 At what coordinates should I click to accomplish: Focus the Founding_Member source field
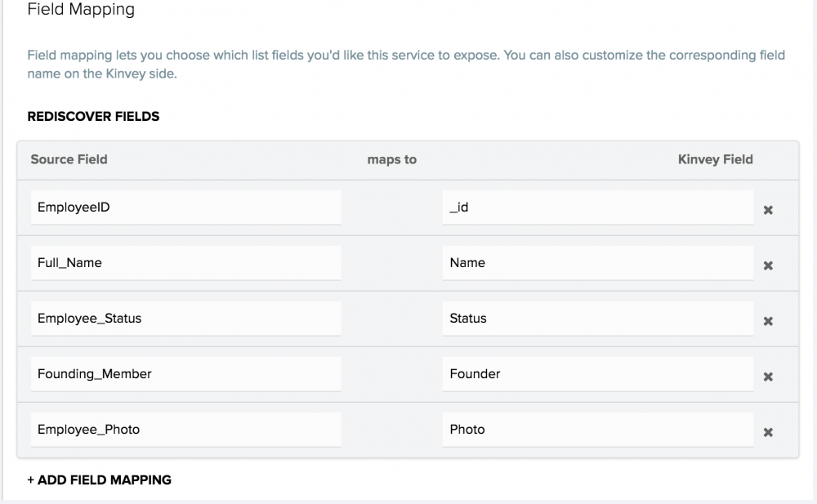[185, 374]
